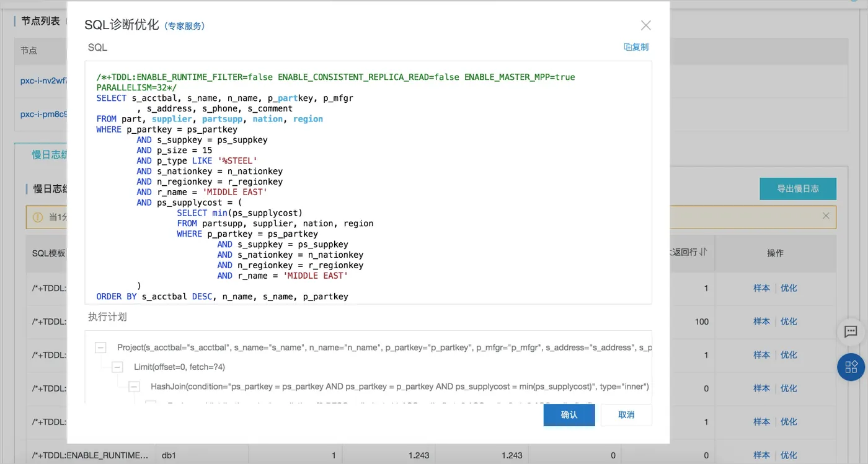Screen dimensions: 868x464
Task: Click the warning icon in alert banner
Action: click(x=38, y=217)
